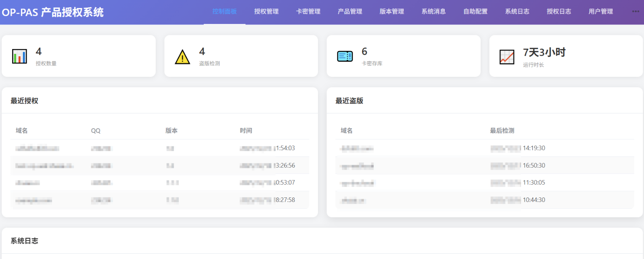This screenshot has height=259, width=644.
Task: Click the 域名 header in the 最近授权 table
Action: click(22, 131)
